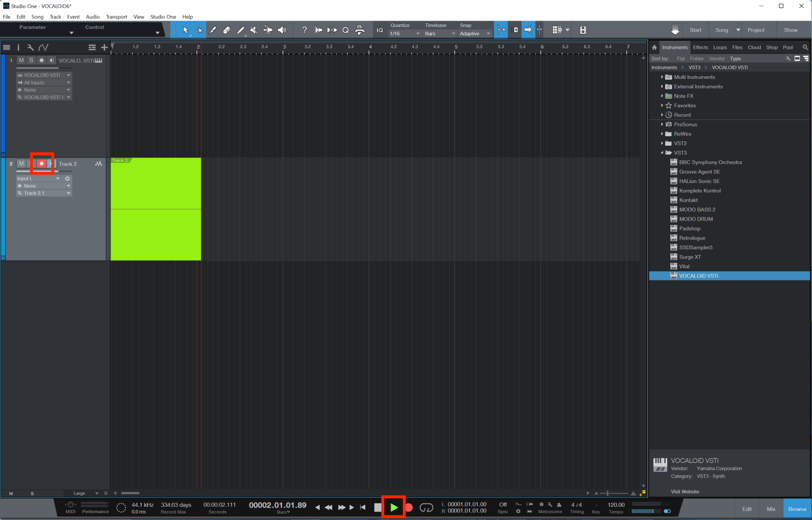
Task: Select the Listen tool
Action: click(282, 30)
